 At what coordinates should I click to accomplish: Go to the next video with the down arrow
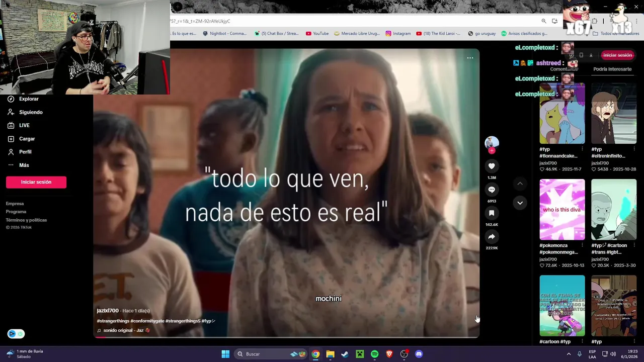click(x=520, y=203)
